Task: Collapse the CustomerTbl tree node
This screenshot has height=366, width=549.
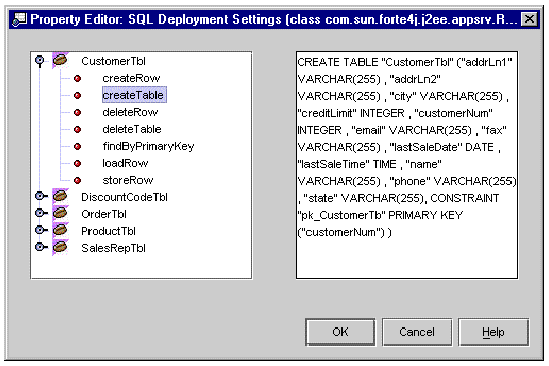Action: 40,60
